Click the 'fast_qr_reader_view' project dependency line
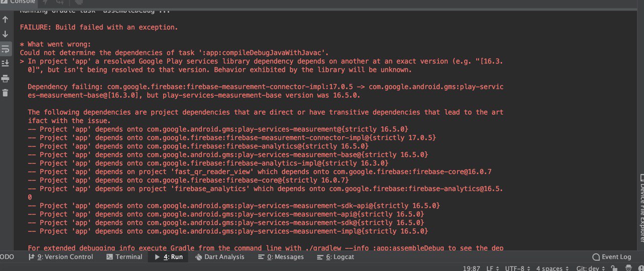 [x=260, y=172]
